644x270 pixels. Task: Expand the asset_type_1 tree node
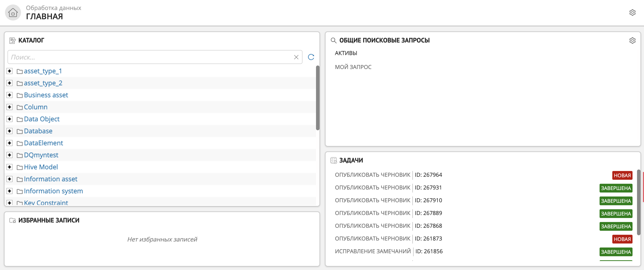click(x=9, y=71)
